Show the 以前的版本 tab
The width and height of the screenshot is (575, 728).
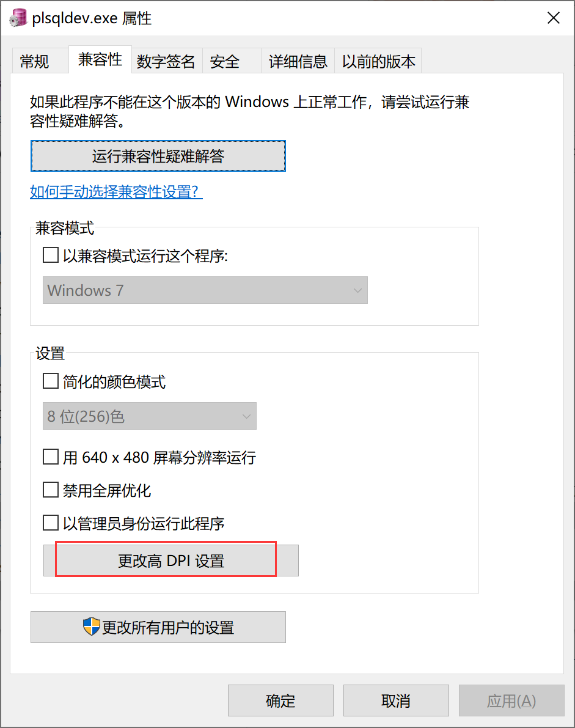coord(378,62)
